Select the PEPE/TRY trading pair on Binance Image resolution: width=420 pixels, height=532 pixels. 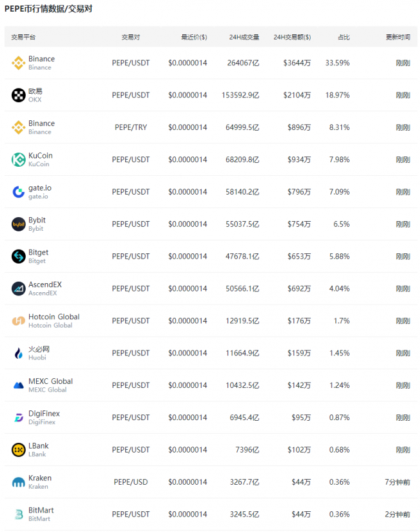click(x=131, y=127)
